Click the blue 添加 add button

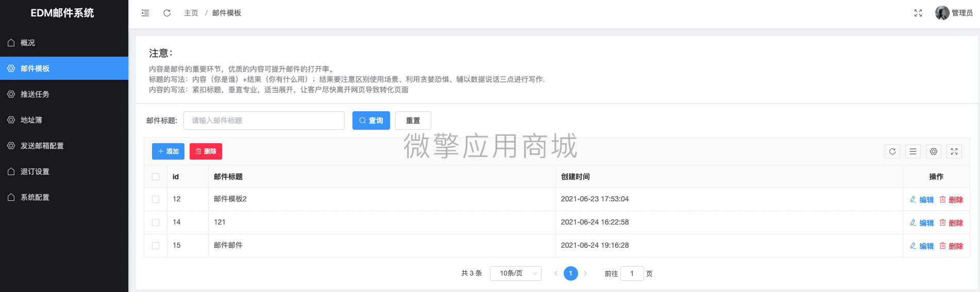coord(168,151)
